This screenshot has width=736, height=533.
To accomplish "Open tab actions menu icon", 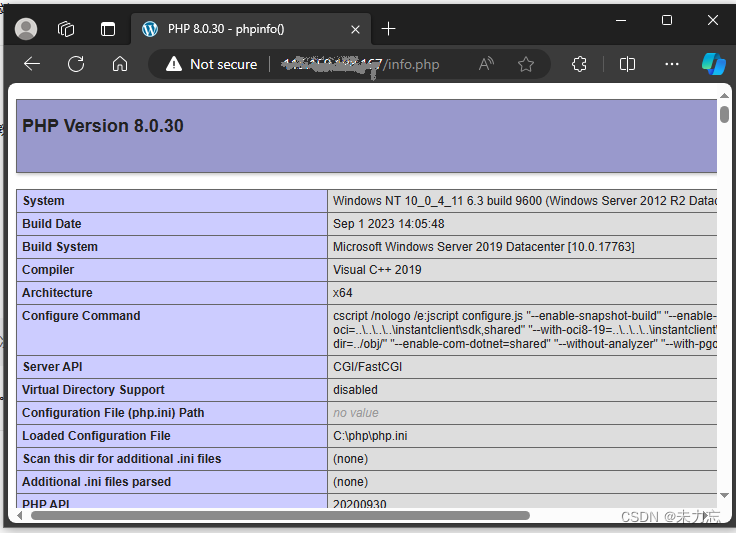I will click(x=108, y=29).
